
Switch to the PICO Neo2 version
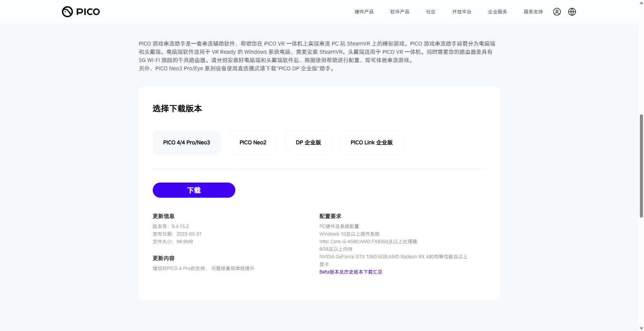(x=253, y=143)
